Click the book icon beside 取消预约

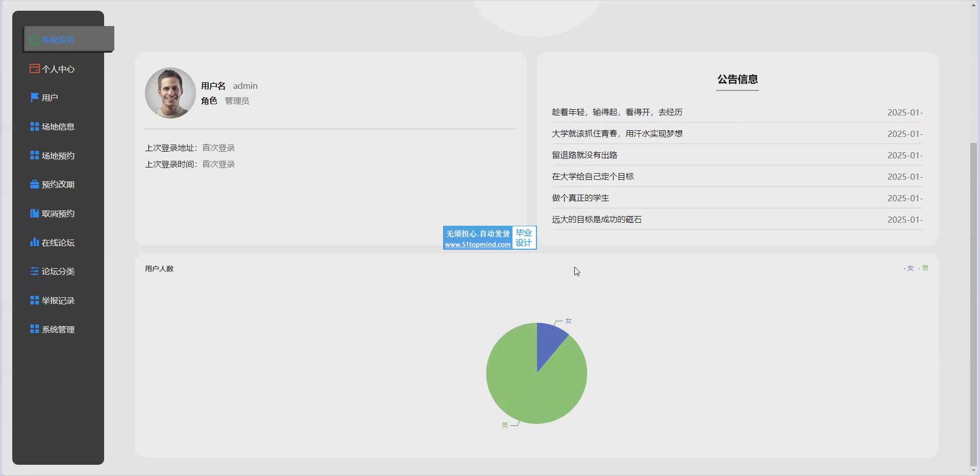click(34, 213)
